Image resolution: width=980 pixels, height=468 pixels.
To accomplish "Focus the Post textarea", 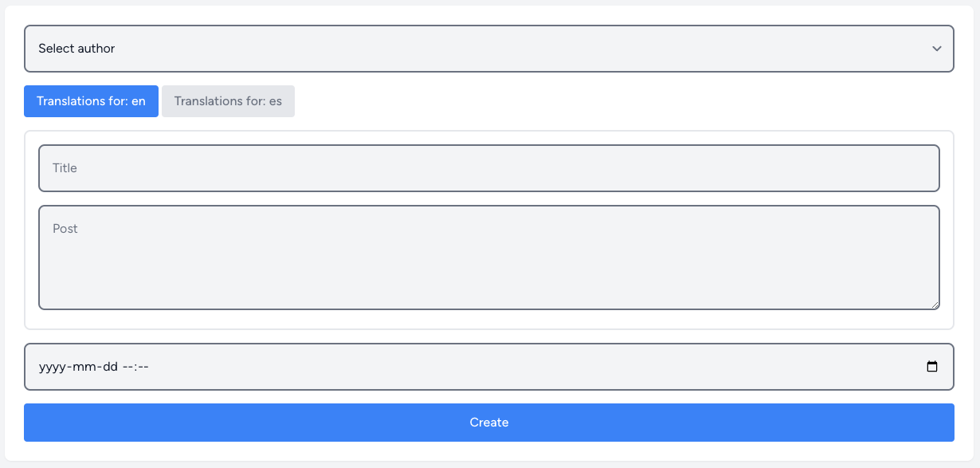I will tap(488, 258).
